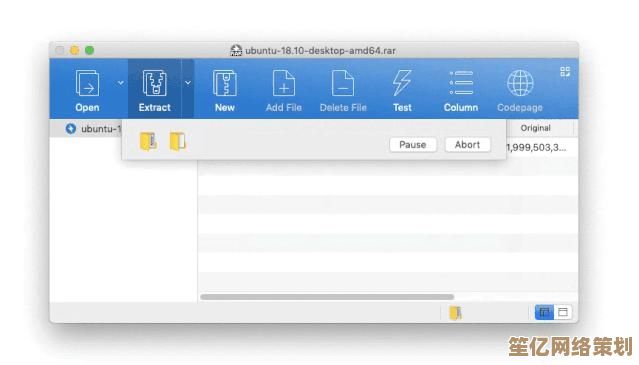The width and height of the screenshot is (639, 365).
Task: Zoom the window with the green button
Action: coord(90,51)
